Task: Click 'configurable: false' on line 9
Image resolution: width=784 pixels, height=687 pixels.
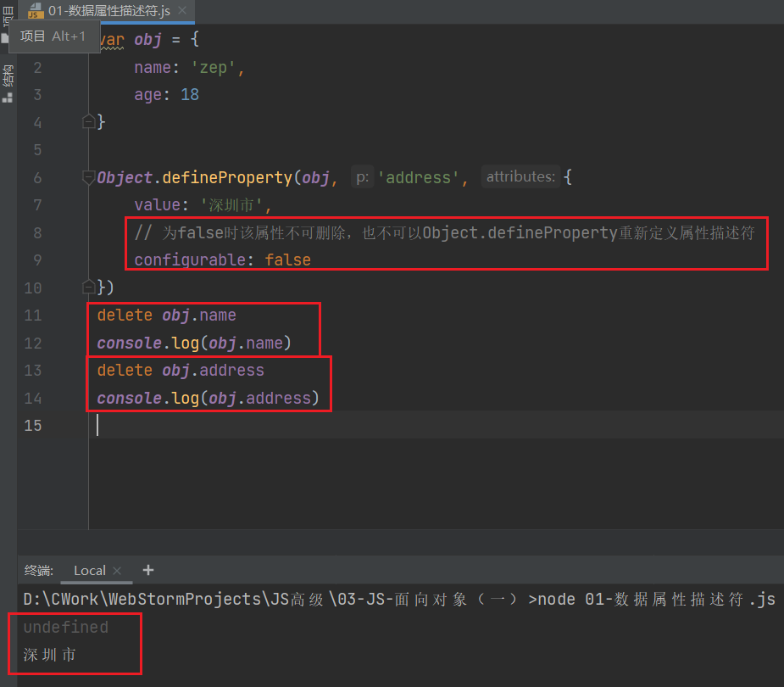Action: pos(223,260)
